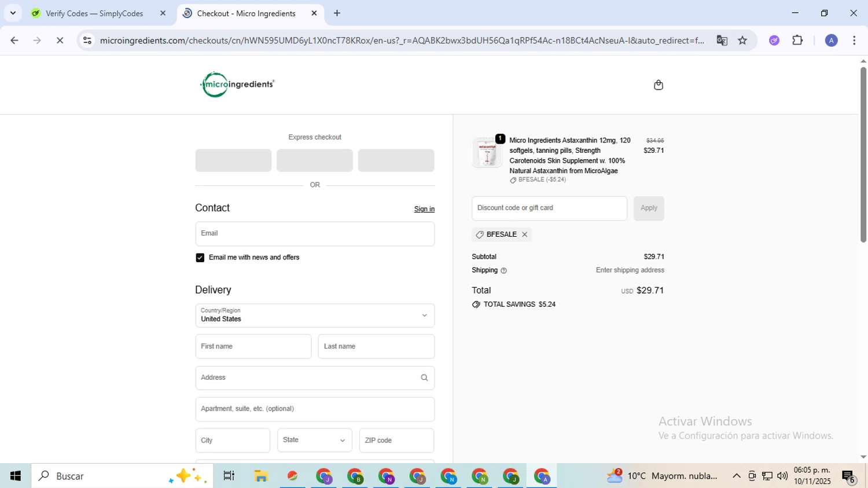Remove the BFESALE discount code
Viewport: 868px width, 488px height.
pyautogui.click(x=525, y=234)
